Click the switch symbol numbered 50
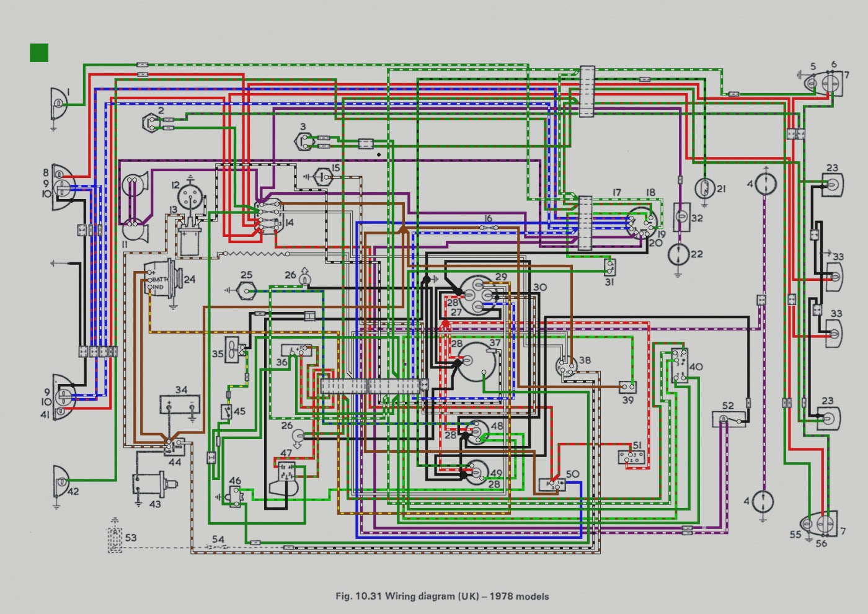This screenshot has width=868, height=614. click(x=552, y=484)
